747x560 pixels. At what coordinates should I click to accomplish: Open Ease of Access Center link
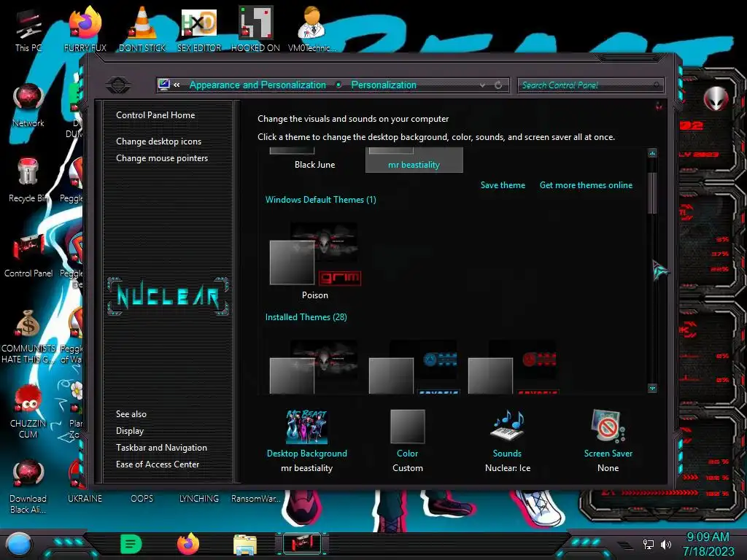pos(158,464)
